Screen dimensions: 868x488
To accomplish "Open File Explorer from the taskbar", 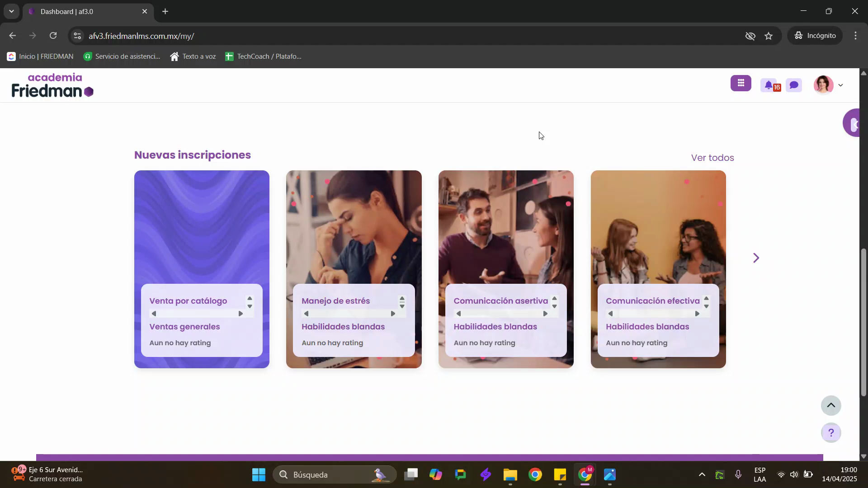I will pyautogui.click(x=510, y=475).
